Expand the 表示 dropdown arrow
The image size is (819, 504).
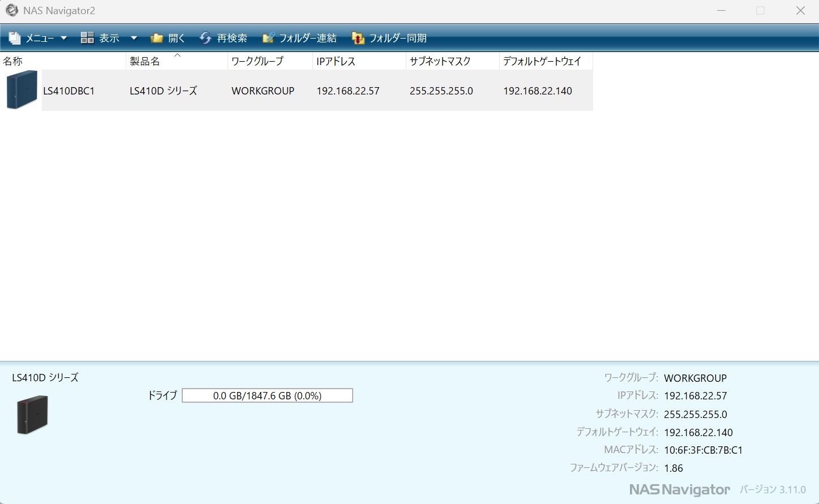pyautogui.click(x=134, y=38)
